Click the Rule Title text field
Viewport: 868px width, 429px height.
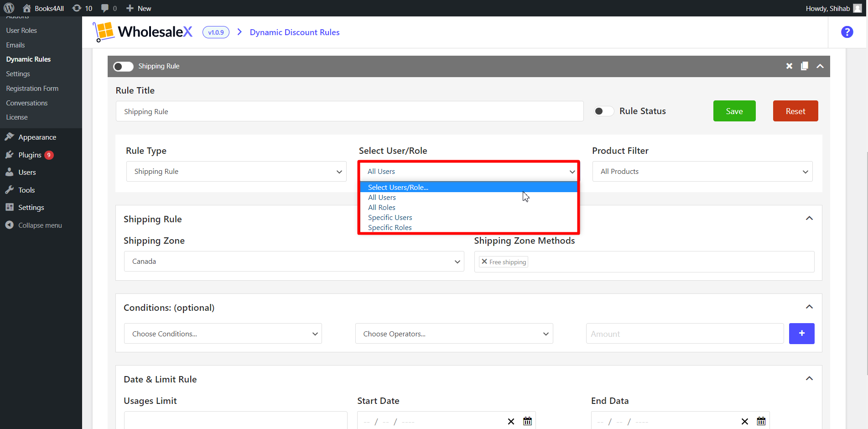click(349, 111)
